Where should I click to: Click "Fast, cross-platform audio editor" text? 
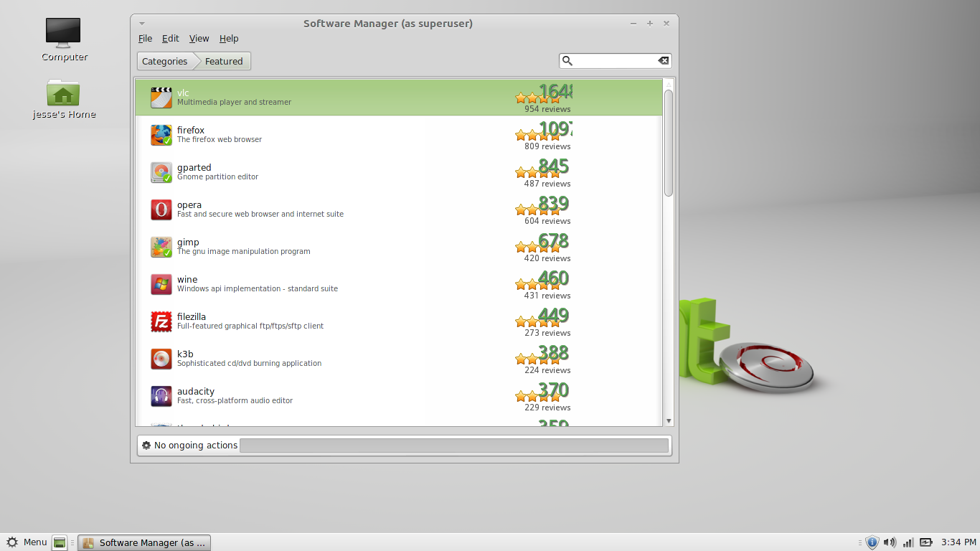tap(235, 401)
